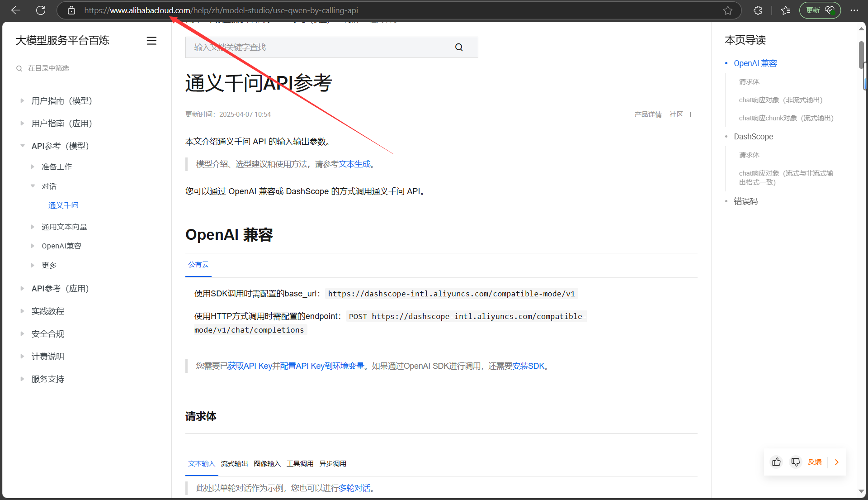Collapse the API参考（模型）section
This screenshot has height=500, width=868.
coord(22,146)
